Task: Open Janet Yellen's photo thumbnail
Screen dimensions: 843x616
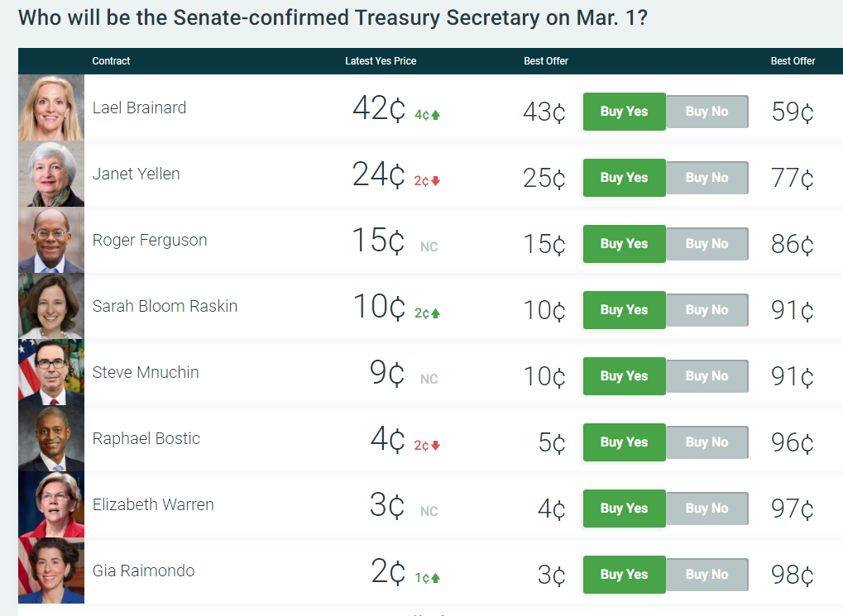Action: click(x=51, y=174)
